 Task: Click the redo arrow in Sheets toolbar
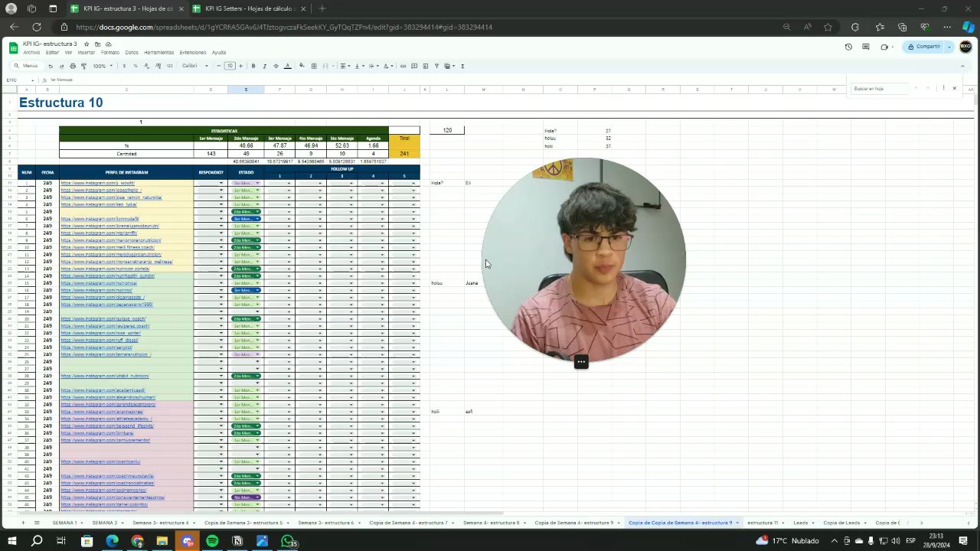[62, 66]
